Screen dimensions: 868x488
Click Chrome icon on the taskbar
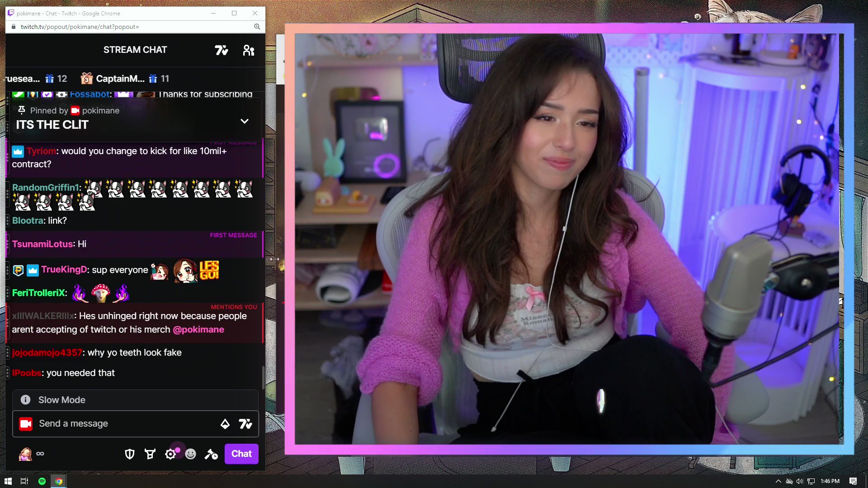click(x=59, y=481)
